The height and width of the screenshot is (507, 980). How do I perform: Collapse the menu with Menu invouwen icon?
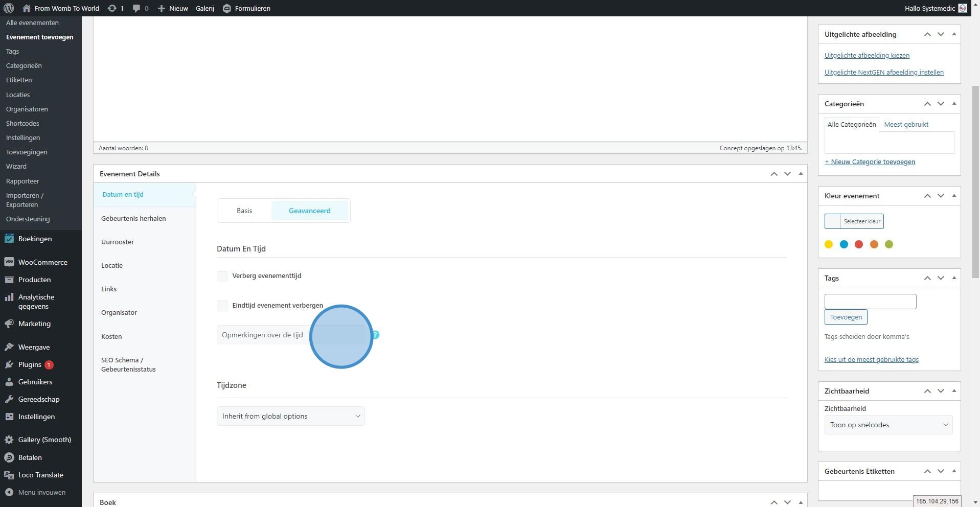9,492
